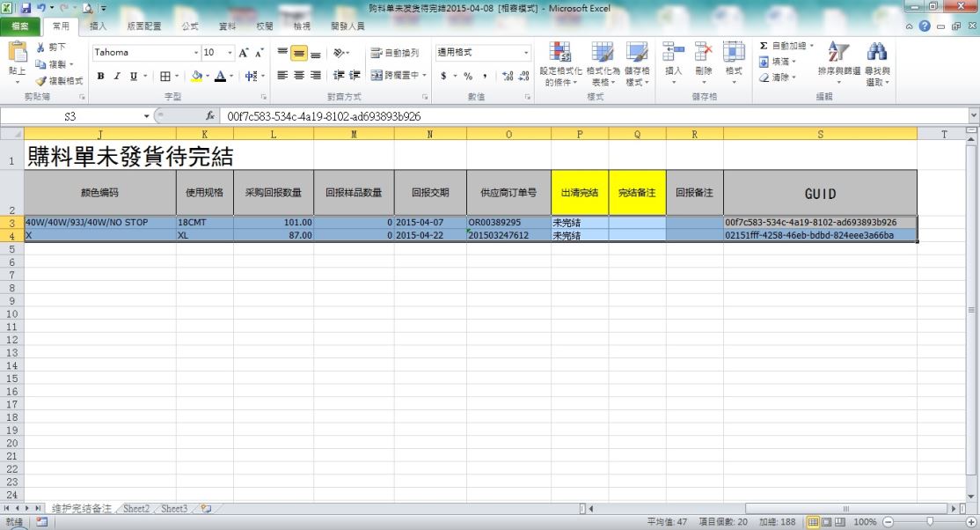Click the green 檔案 (File) button

click(x=19, y=26)
